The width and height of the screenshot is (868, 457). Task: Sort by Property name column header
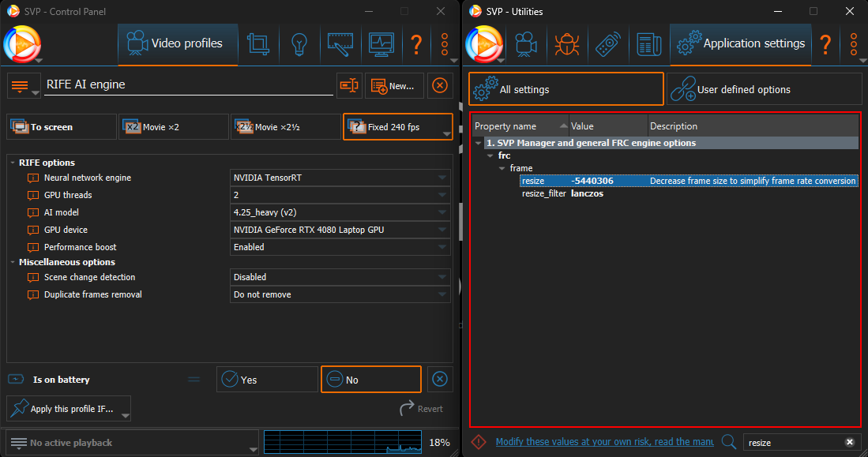[520, 126]
